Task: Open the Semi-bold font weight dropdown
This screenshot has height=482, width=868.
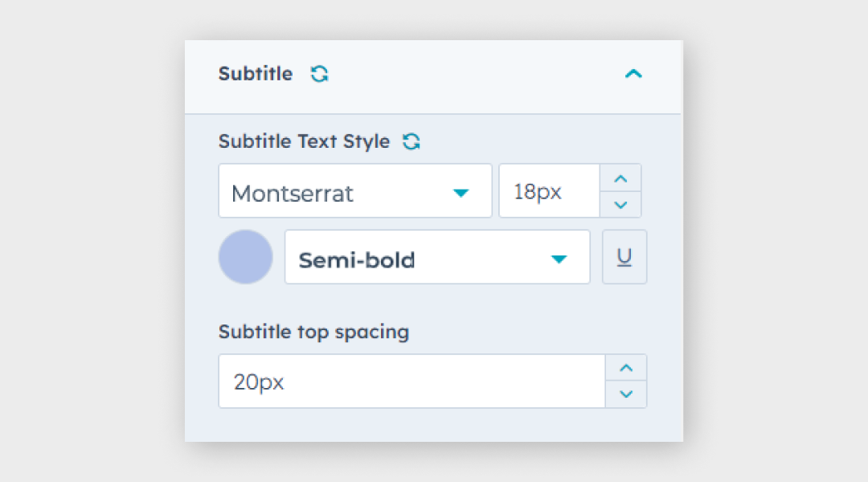Action: [x=437, y=257]
